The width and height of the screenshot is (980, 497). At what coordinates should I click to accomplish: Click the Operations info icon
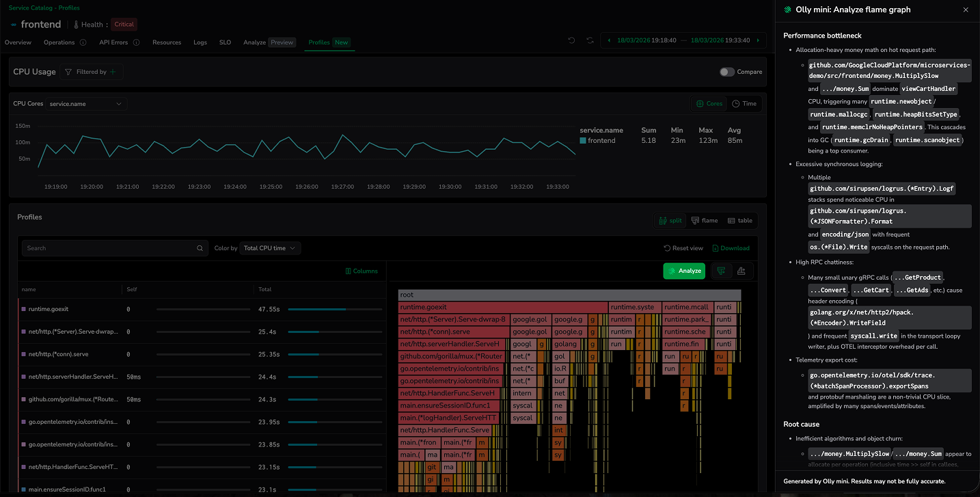point(83,42)
